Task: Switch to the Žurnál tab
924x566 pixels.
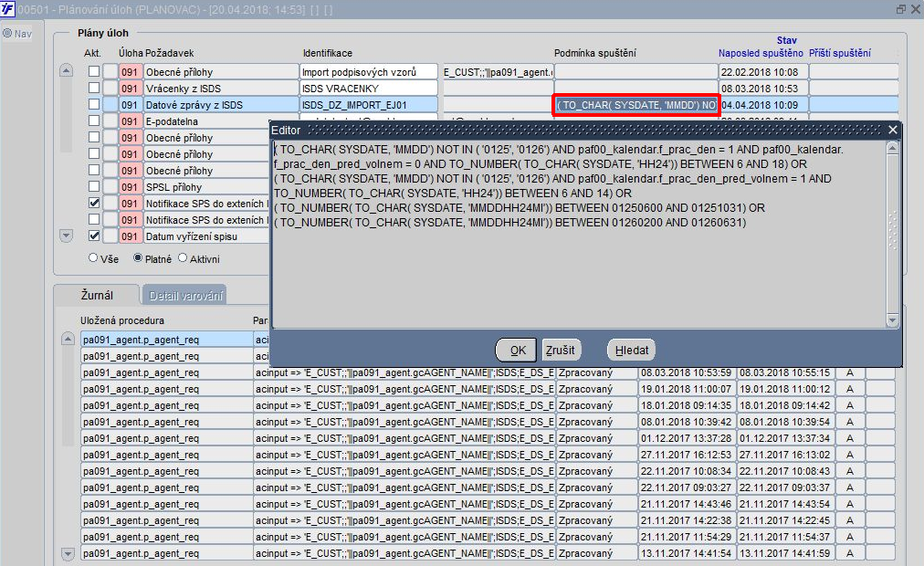Action: tap(97, 295)
